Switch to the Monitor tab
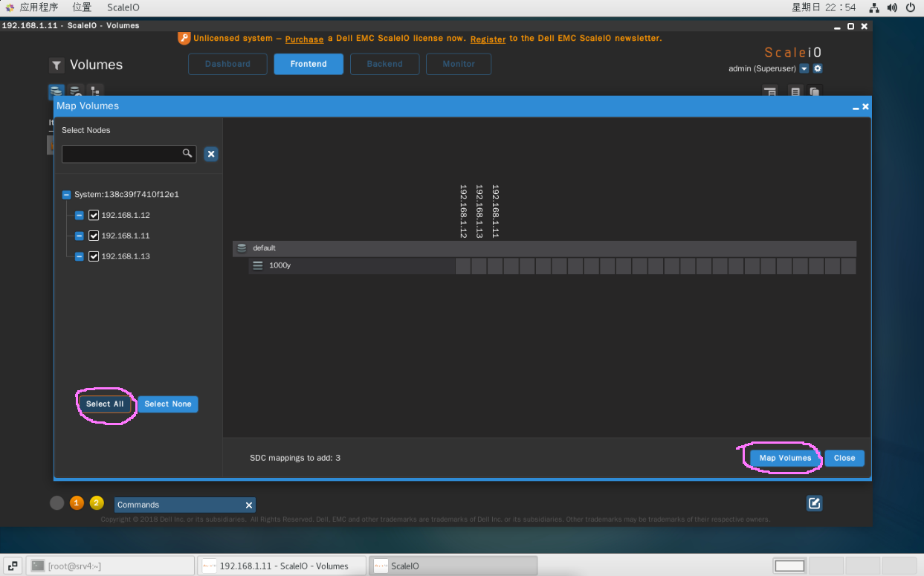 [x=459, y=64]
